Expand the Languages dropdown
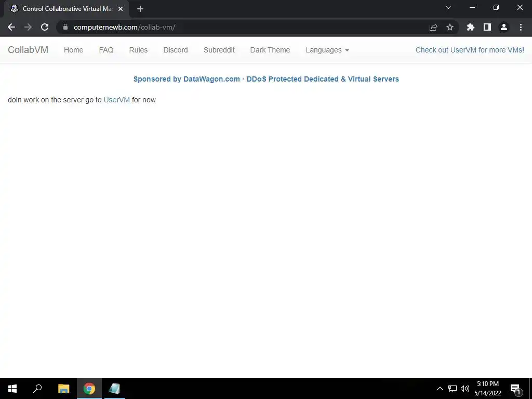 coord(327,50)
